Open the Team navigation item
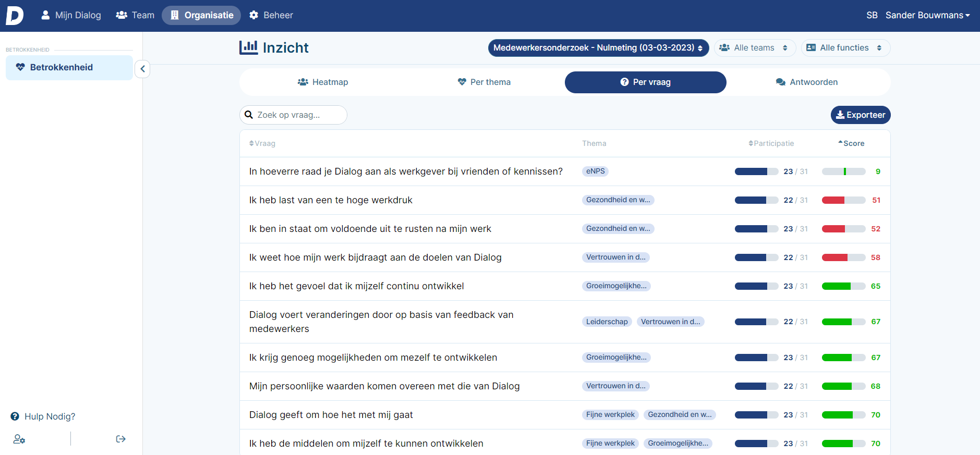 pos(135,15)
